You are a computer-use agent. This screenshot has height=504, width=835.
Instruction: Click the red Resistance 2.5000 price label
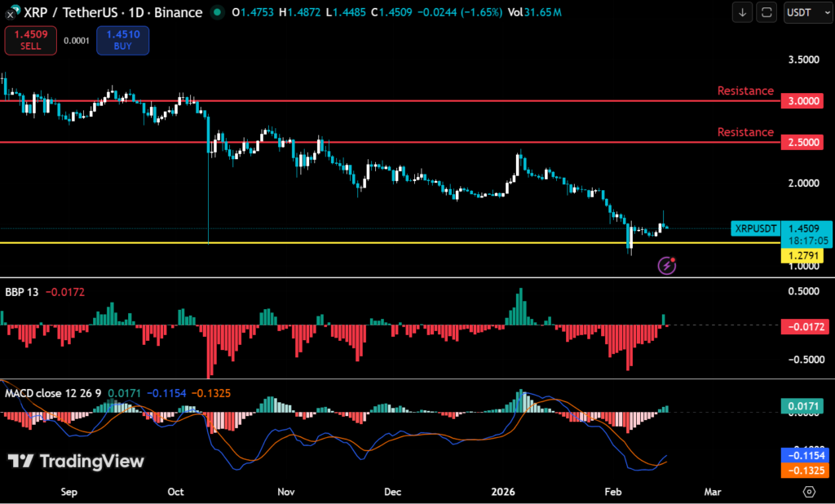tap(802, 142)
